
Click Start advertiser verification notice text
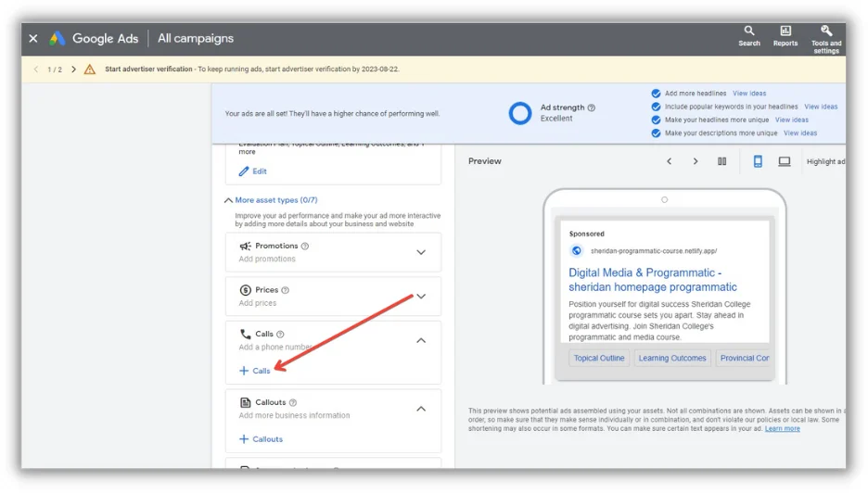(252, 70)
